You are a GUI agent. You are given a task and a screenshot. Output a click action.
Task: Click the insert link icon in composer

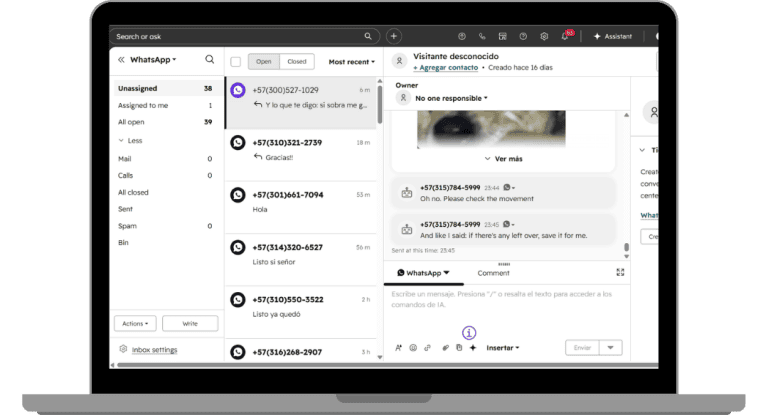tap(428, 348)
